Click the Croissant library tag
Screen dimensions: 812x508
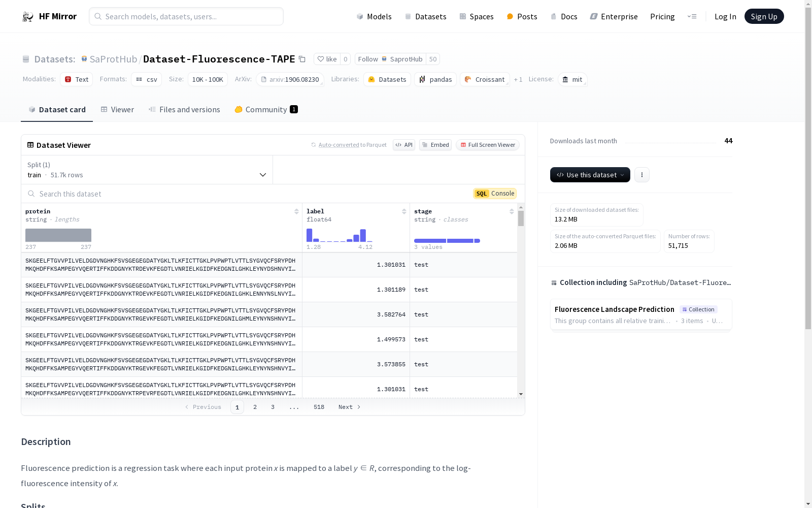coord(485,79)
